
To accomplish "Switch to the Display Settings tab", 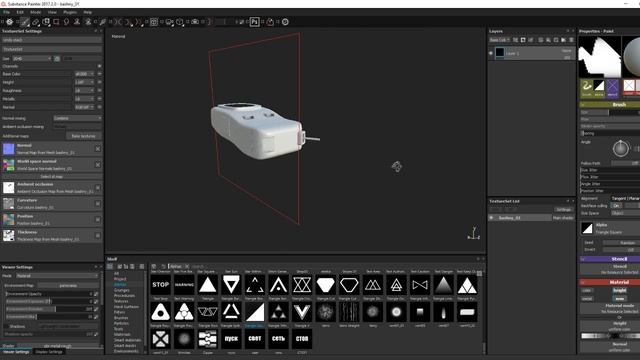I will (x=49, y=352).
